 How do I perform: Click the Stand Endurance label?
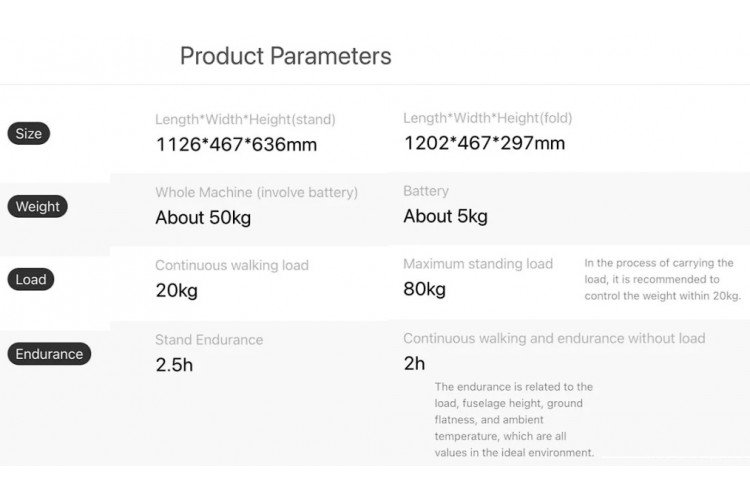click(x=209, y=340)
